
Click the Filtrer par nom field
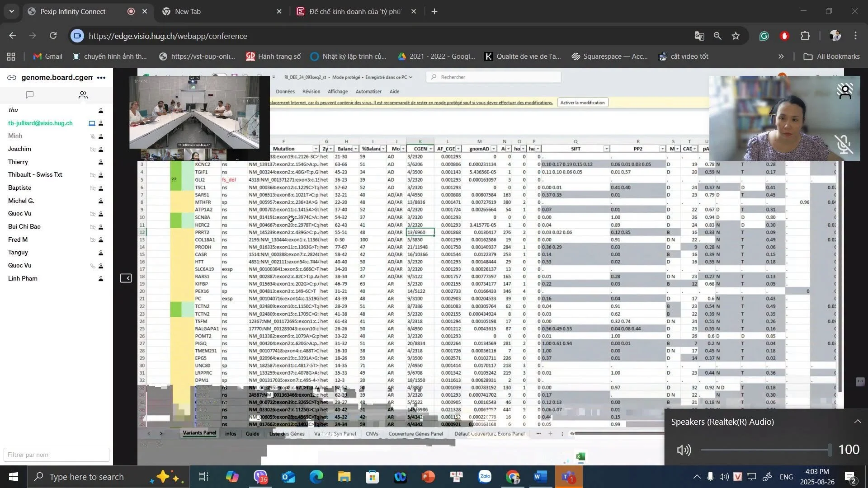(x=57, y=455)
